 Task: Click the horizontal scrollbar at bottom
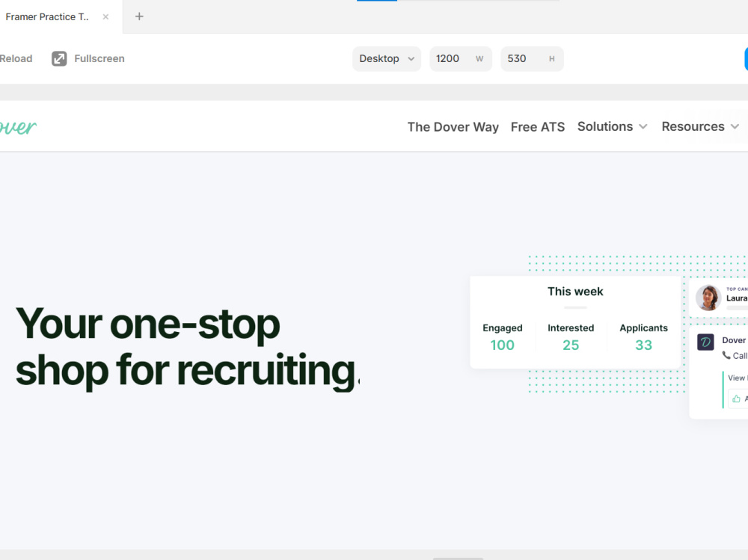458,558
